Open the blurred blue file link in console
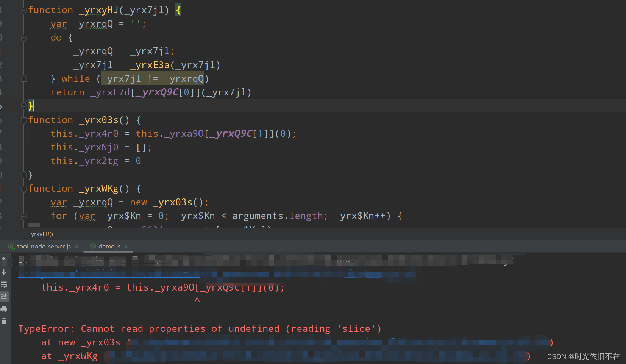Image resolution: width=626 pixels, height=364 pixels. point(217,273)
